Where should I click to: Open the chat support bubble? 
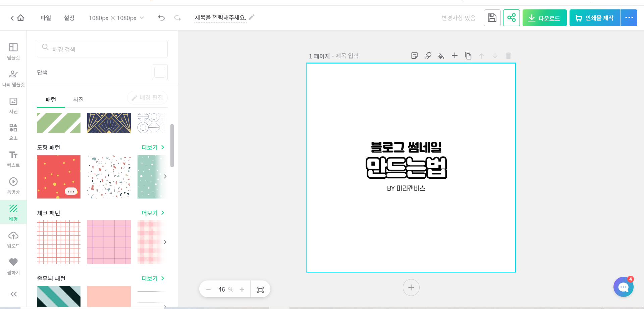click(623, 287)
